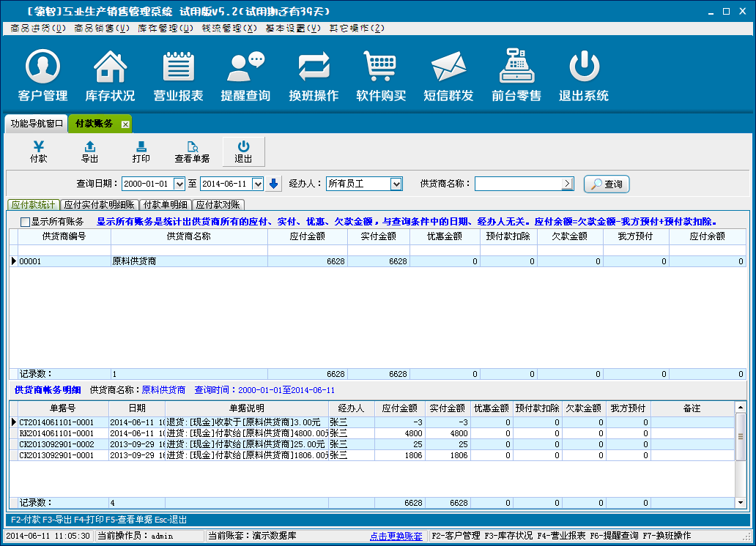The image size is (756, 546).
Task: Click the 点击更换账套 link
Action: coord(396,536)
